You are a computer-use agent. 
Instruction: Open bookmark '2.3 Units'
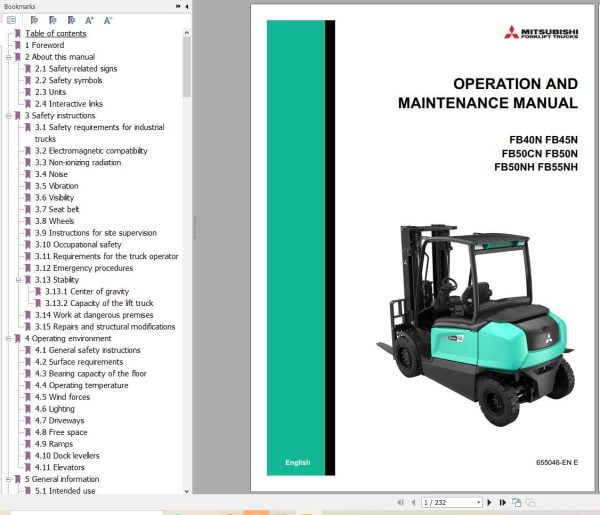tap(50, 92)
